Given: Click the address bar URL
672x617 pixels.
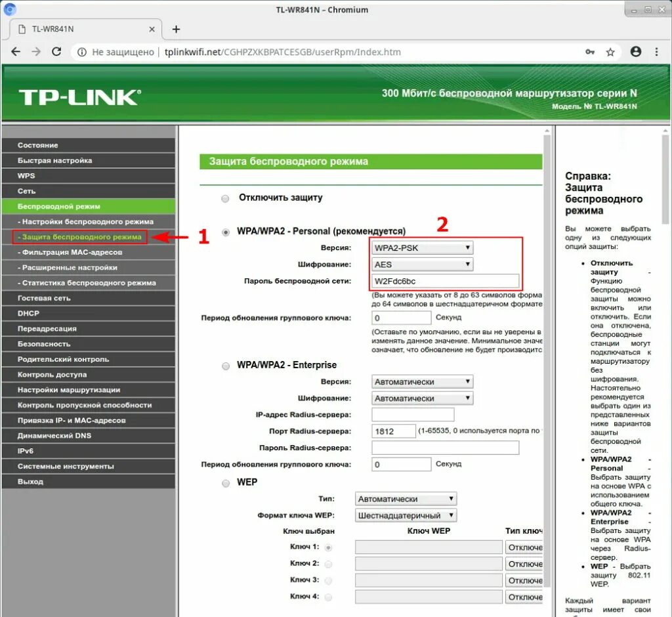Looking at the screenshot, I should (282, 52).
